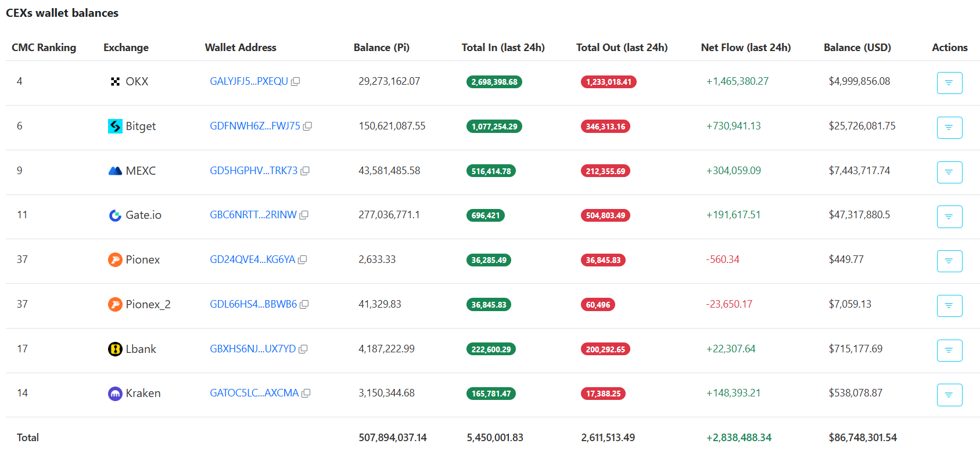The image size is (980, 451).
Task: Click the Lbank exchange logo
Action: point(115,349)
